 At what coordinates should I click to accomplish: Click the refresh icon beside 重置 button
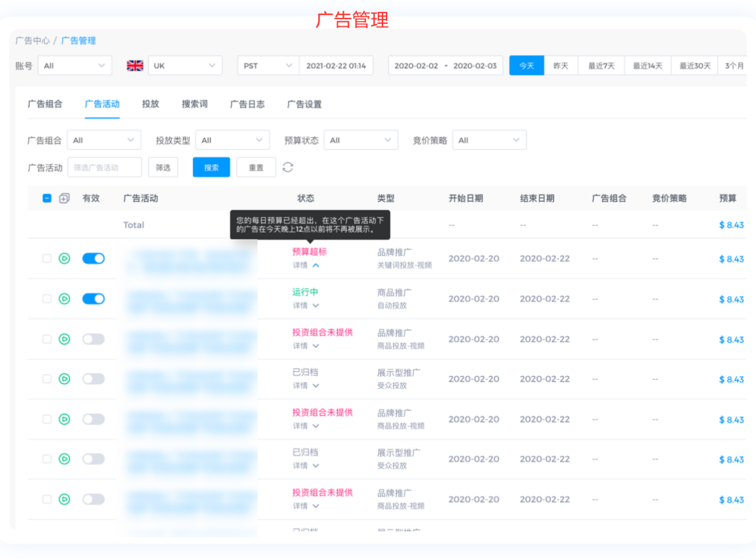[288, 167]
